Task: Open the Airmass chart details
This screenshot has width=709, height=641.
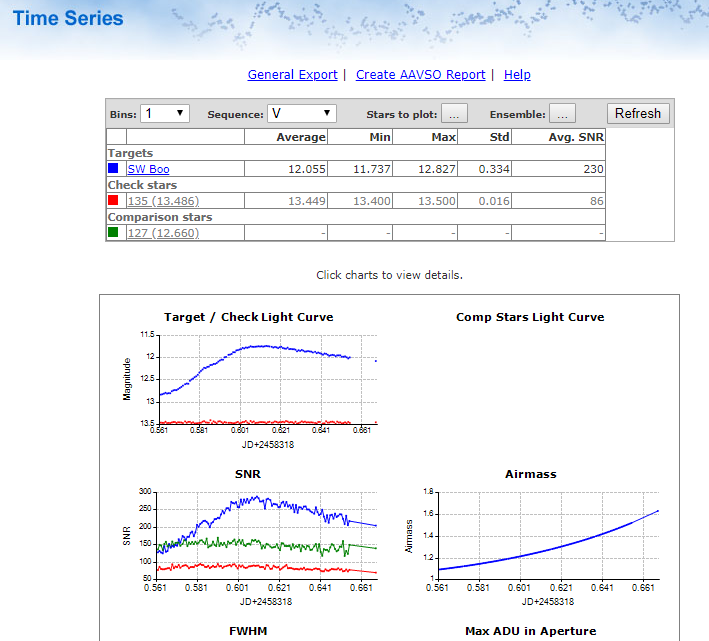Action: 545,535
